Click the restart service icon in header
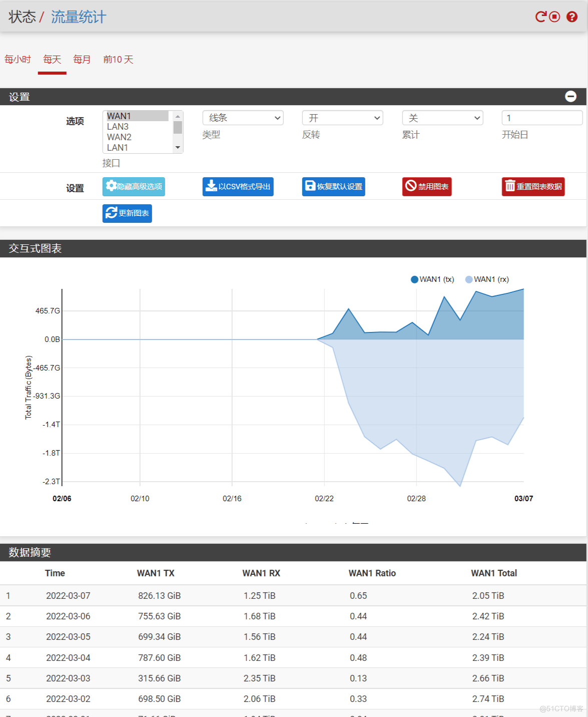The width and height of the screenshot is (588, 717). click(540, 17)
